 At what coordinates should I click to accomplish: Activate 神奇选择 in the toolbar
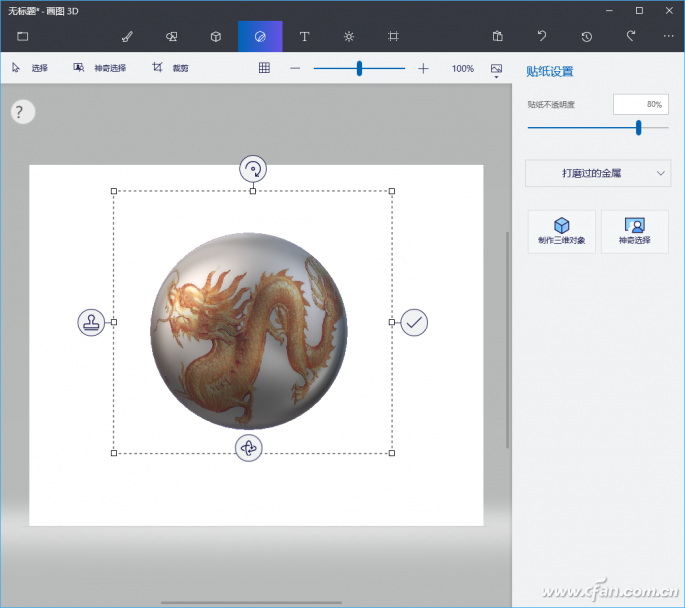[100, 68]
